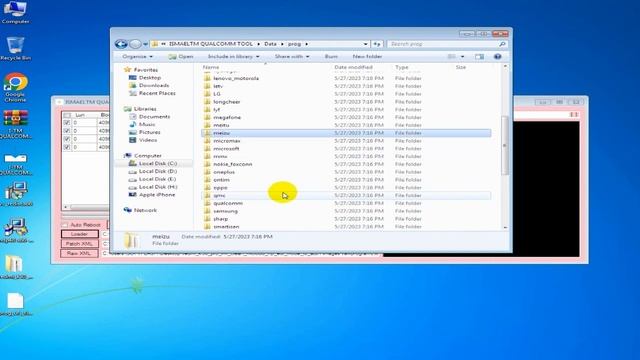Viewport: 640px width, 360px height.
Task: Open the Music library
Action: (147, 124)
